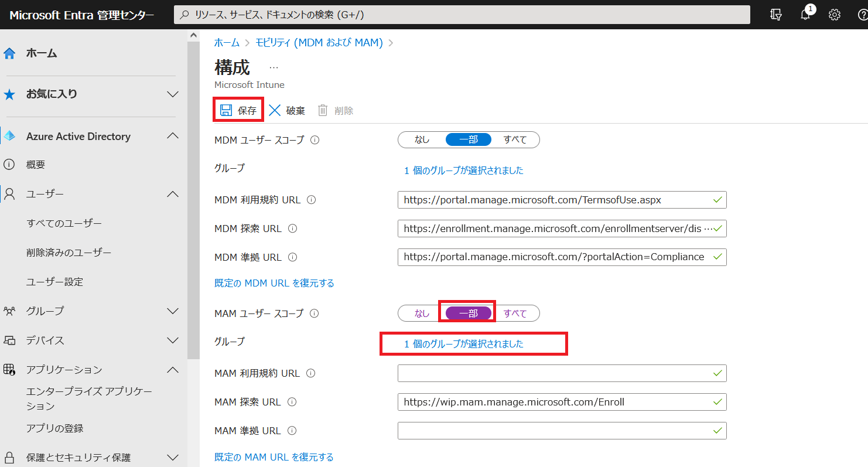Open notifications bell icon
Viewport: 868px width, 467px height.
pyautogui.click(x=806, y=14)
